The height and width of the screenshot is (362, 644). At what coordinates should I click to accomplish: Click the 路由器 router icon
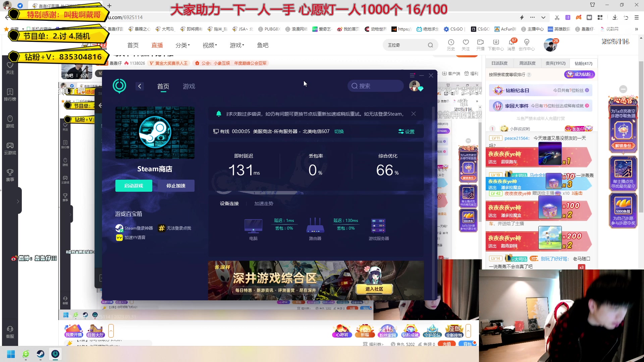pyautogui.click(x=315, y=226)
